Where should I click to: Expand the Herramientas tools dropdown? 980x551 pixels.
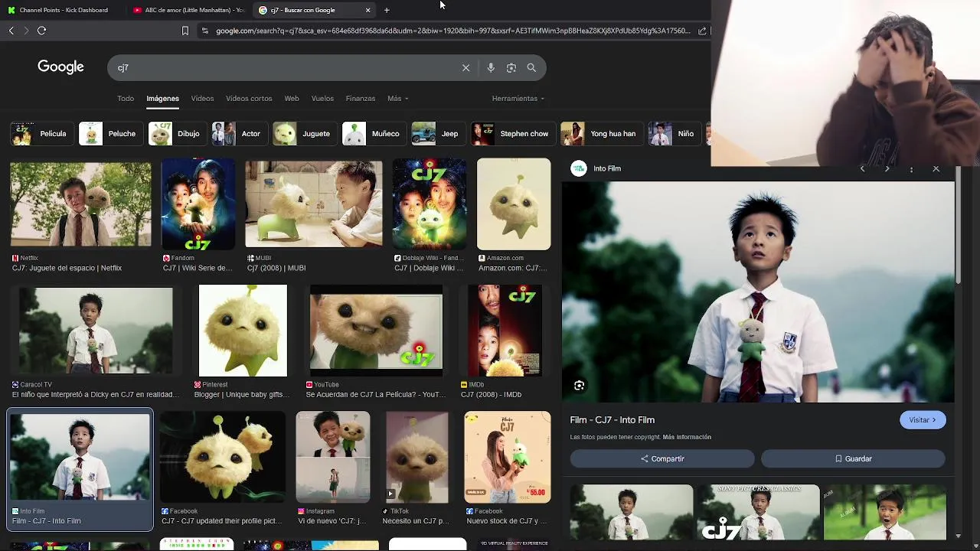(518, 98)
